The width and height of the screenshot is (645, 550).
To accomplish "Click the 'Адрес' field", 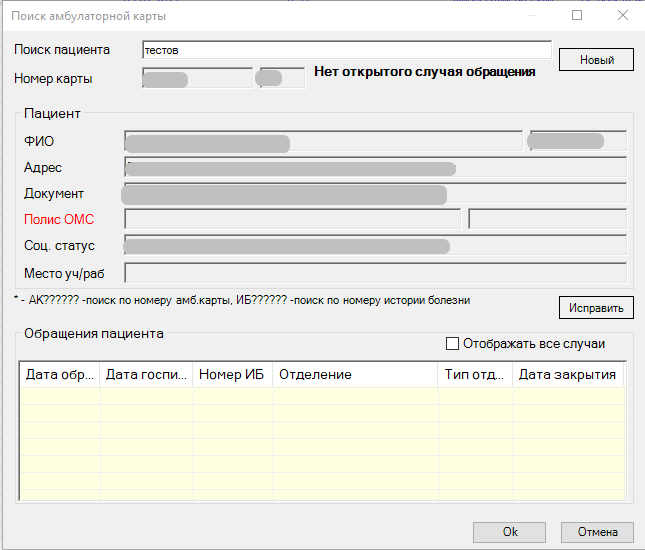I will click(375, 167).
